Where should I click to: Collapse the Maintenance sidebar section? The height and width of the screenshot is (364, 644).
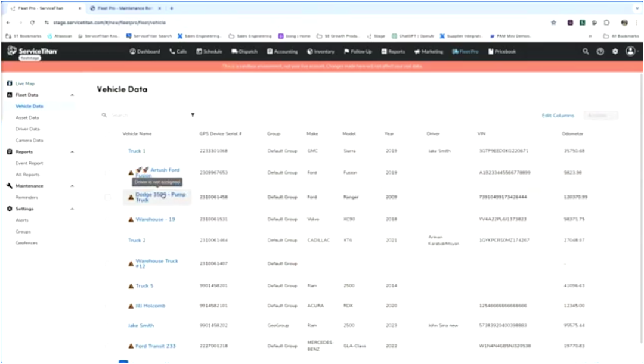tap(72, 186)
